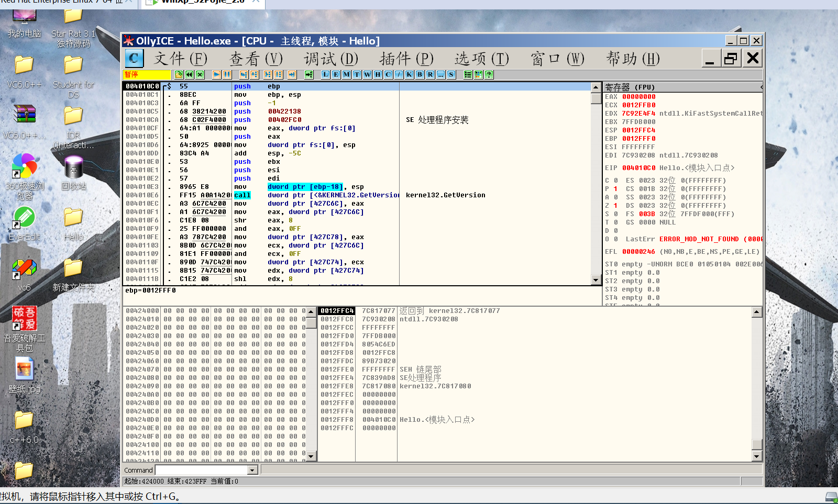Image resolution: width=838 pixels, height=504 pixels.
Task: Show the Windows list (W button)
Action: coord(368,75)
